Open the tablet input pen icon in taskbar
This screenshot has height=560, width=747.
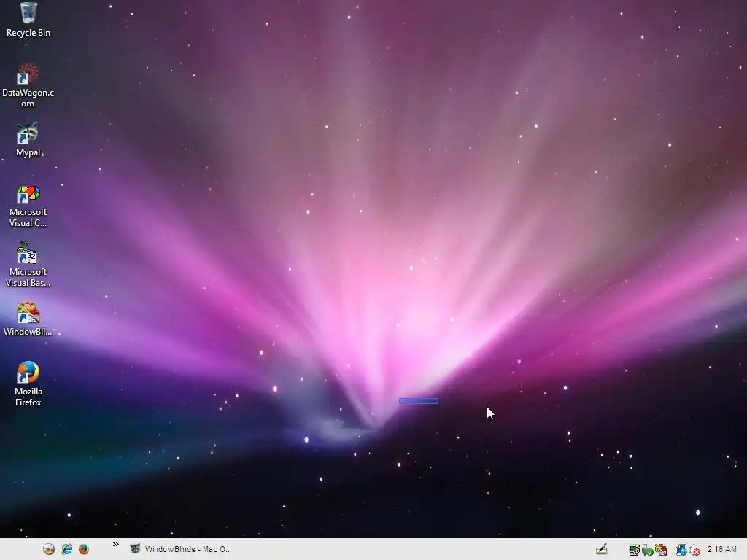(602, 549)
